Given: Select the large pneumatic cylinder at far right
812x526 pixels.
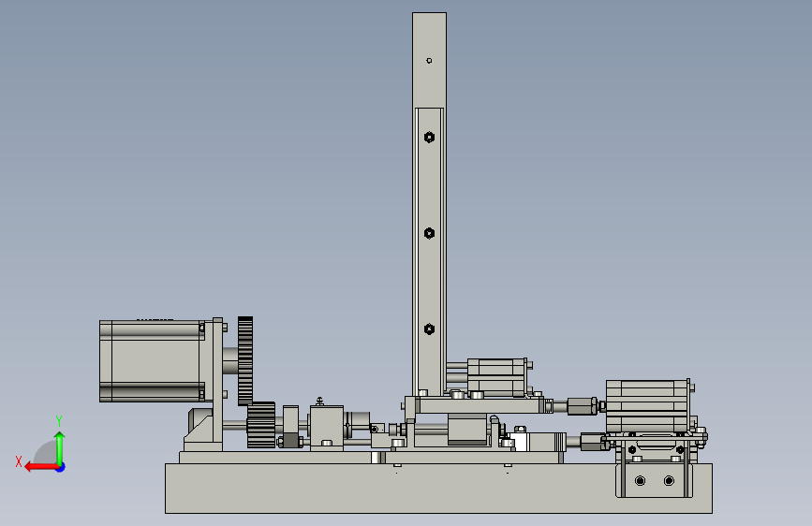Looking at the screenshot, I should [x=648, y=406].
